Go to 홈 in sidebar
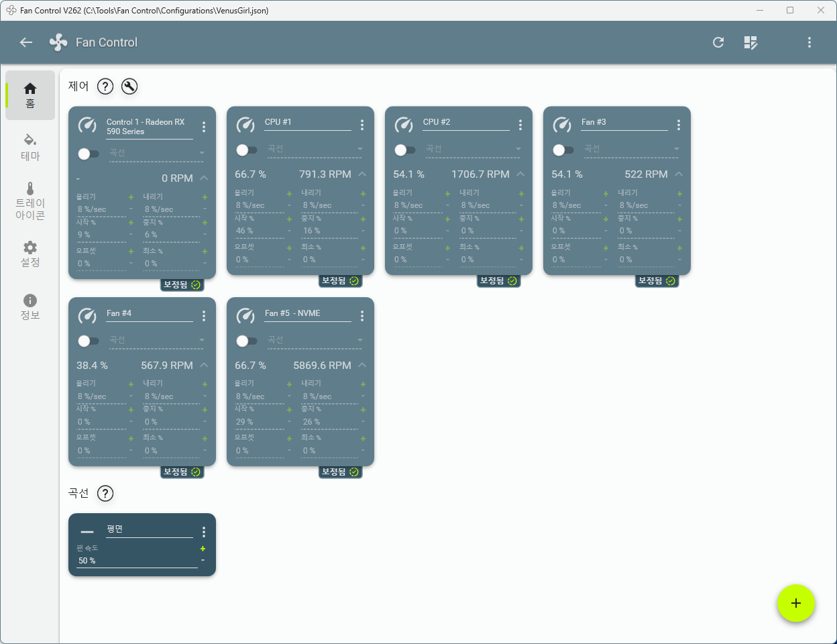 pos(30,95)
